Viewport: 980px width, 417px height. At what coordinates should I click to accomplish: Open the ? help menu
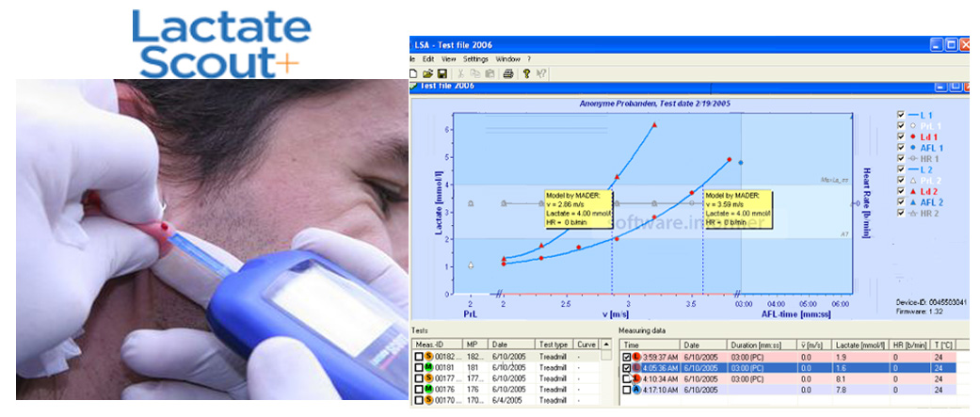[529, 58]
